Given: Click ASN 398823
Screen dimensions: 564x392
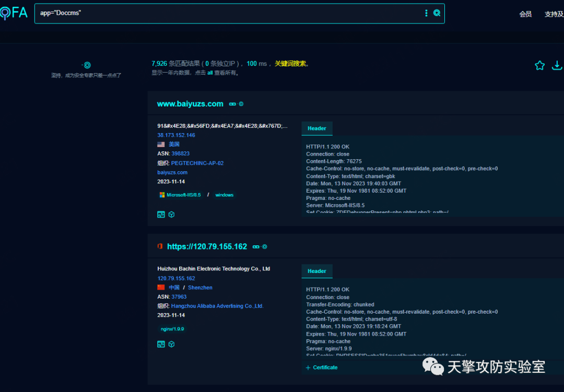Looking at the screenshot, I should tap(180, 153).
